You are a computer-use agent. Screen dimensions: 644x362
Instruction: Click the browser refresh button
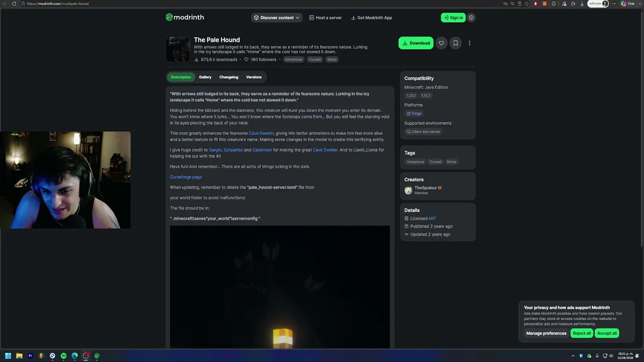pos(14,4)
